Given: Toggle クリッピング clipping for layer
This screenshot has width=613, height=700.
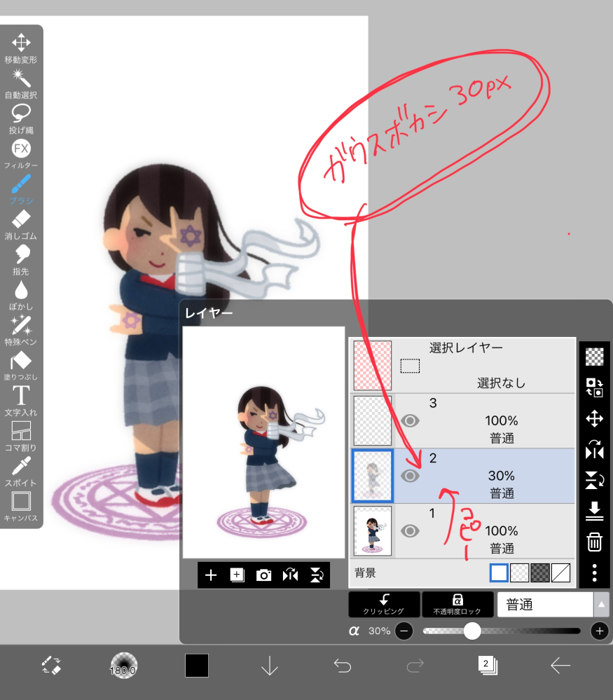Looking at the screenshot, I should click(x=384, y=605).
